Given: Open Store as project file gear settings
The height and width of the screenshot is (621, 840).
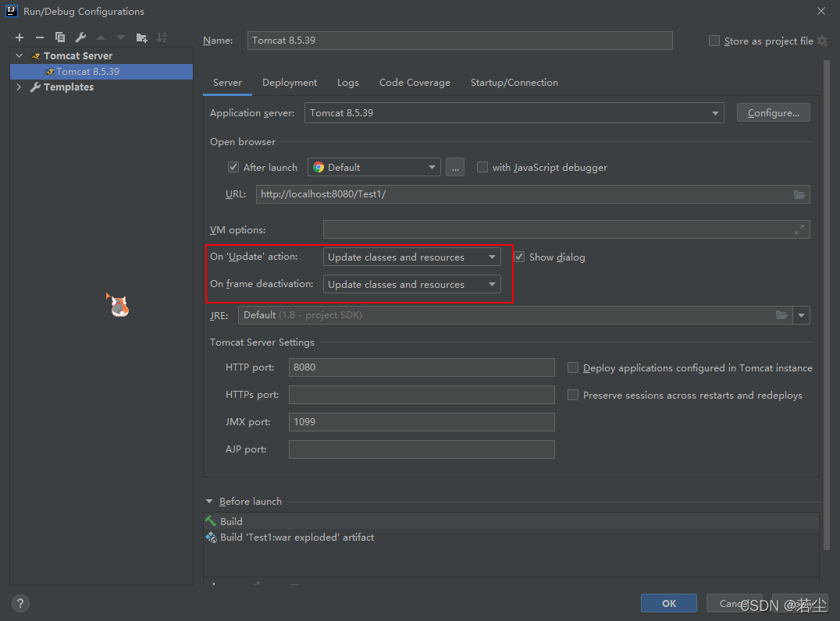Looking at the screenshot, I should pos(823,41).
